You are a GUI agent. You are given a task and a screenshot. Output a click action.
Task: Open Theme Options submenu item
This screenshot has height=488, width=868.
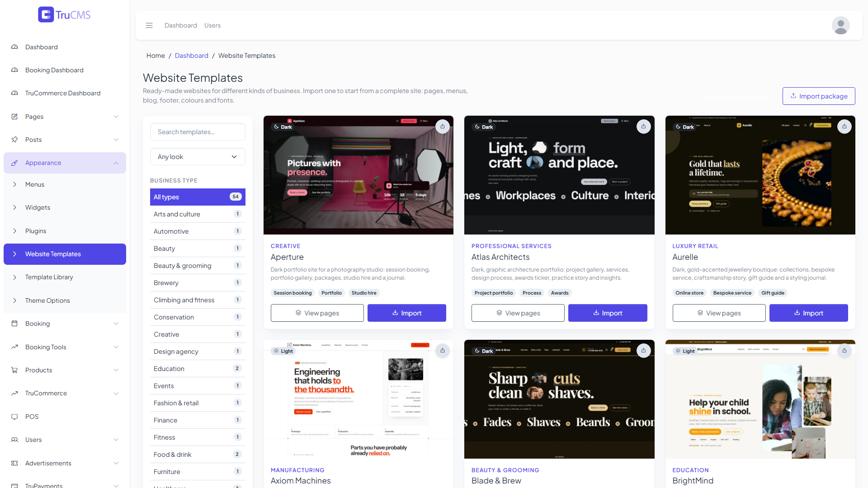coord(65,300)
